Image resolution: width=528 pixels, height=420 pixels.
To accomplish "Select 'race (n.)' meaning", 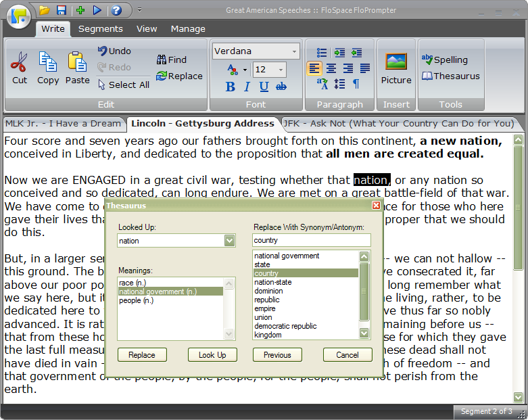I will point(170,283).
